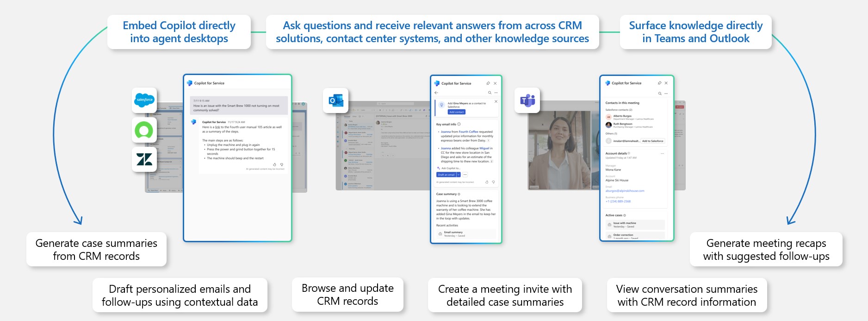
Task: Click the Case summary info icon
Action: click(x=459, y=194)
